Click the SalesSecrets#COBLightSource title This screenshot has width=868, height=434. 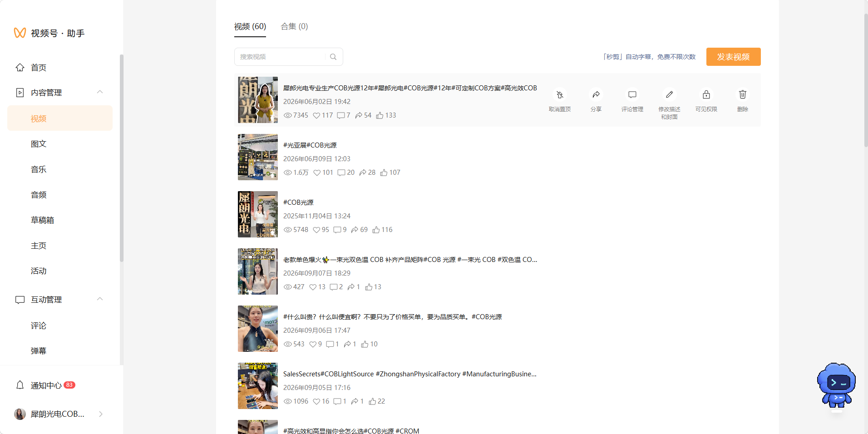[x=409, y=374]
